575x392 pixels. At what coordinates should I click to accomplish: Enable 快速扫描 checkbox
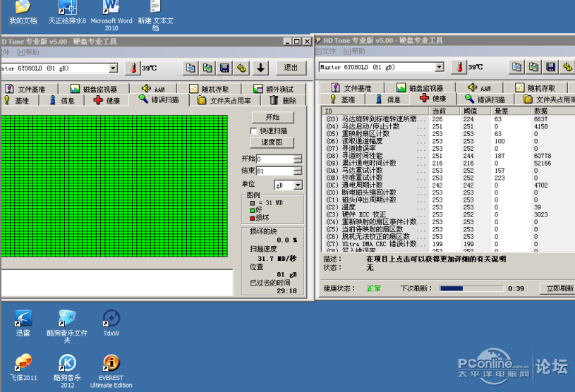point(253,131)
